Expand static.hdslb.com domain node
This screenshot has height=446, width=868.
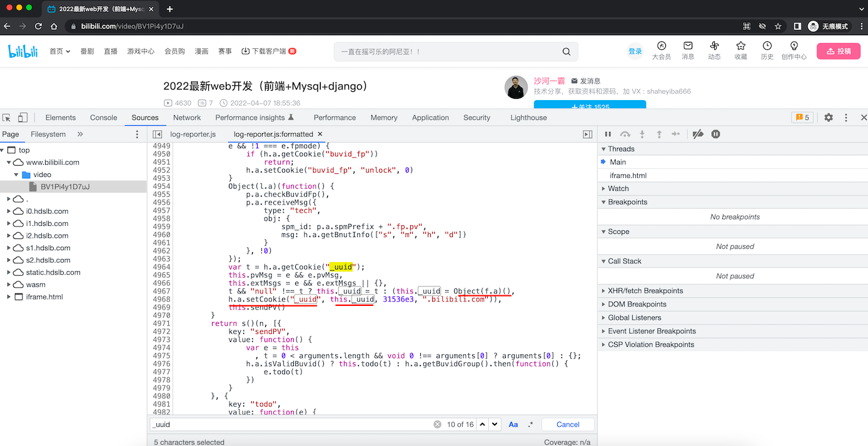click(9, 273)
